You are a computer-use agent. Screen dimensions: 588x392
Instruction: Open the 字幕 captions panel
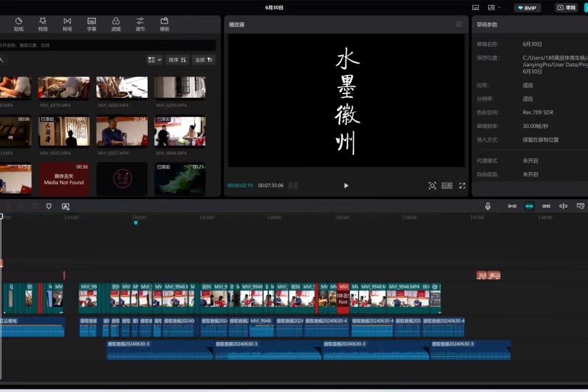click(x=91, y=24)
